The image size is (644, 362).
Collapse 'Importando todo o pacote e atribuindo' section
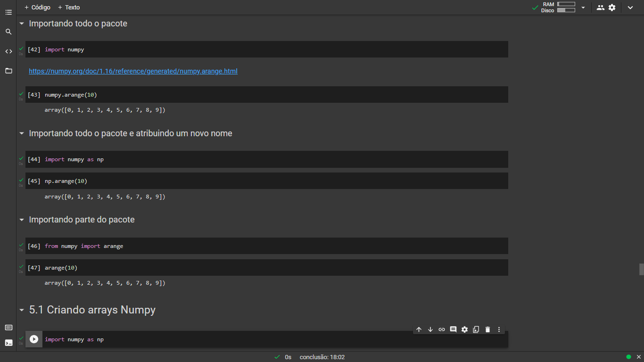click(21, 133)
